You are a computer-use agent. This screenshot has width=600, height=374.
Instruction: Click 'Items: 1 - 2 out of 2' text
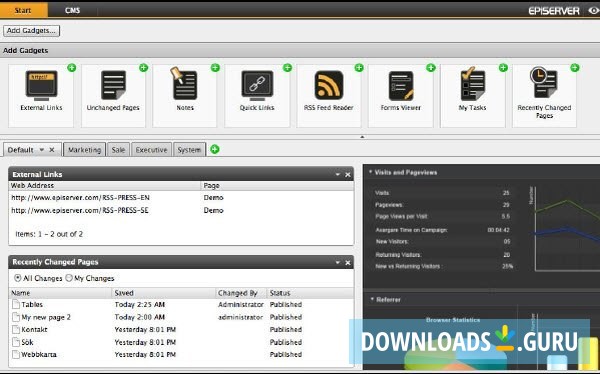click(49, 234)
